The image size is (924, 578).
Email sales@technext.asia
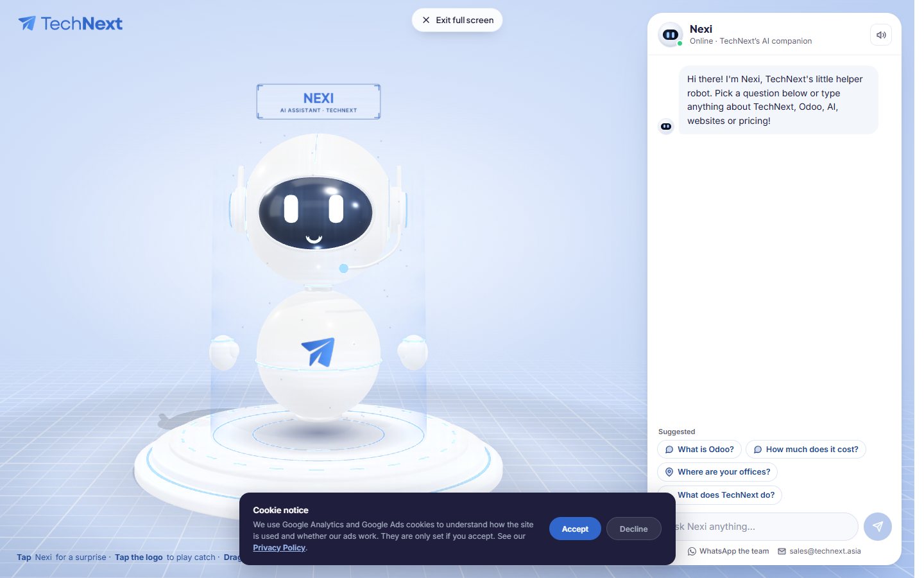[x=819, y=551]
